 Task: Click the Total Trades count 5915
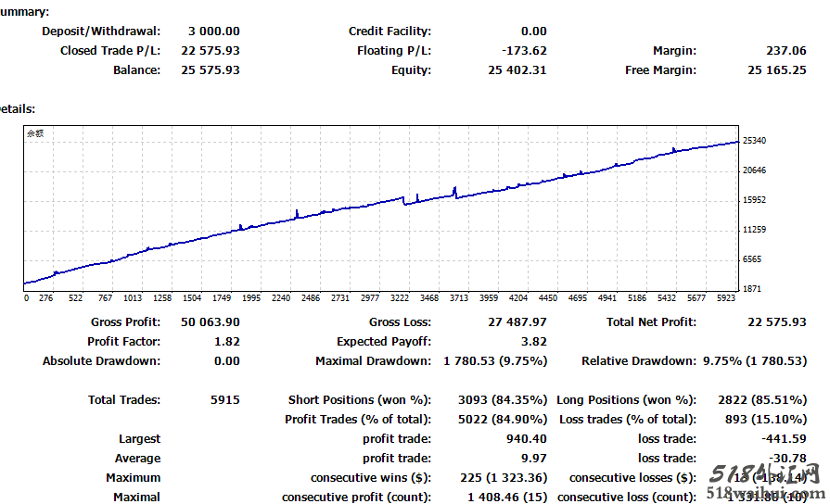(x=225, y=400)
